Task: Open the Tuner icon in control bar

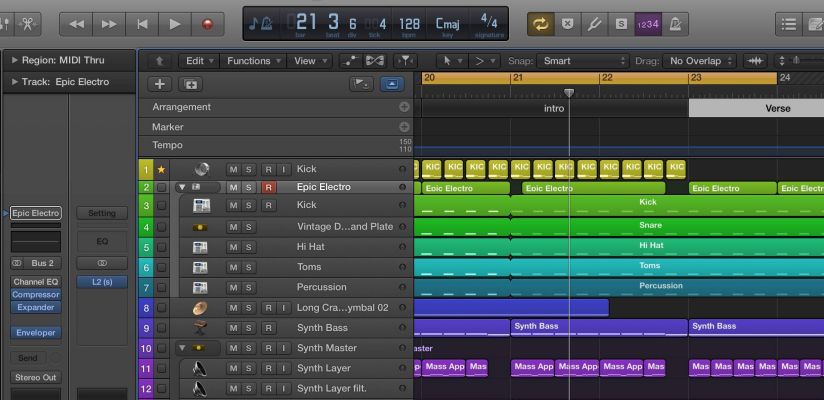Action: point(595,23)
